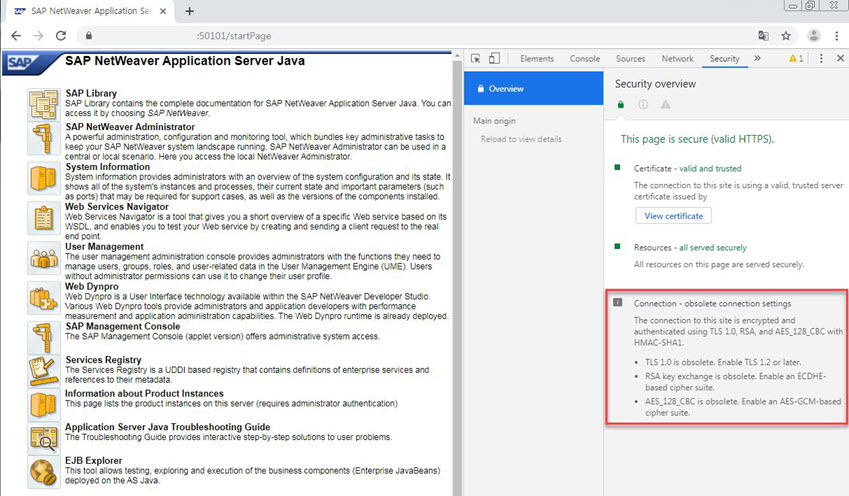Click the padlock icon in address bar
The width and height of the screenshot is (849, 496).
[x=88, y=36]
